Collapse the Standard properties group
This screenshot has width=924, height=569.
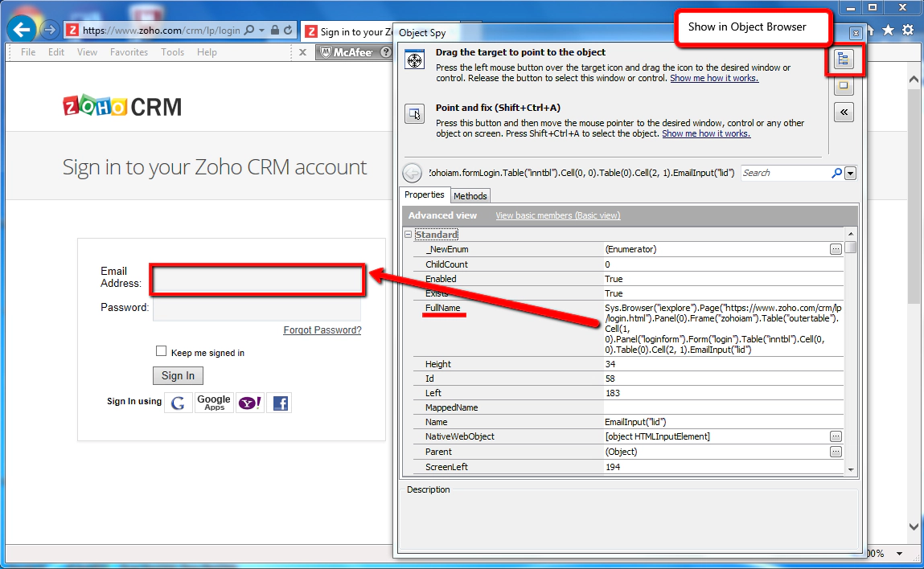(x=409, y=234)
